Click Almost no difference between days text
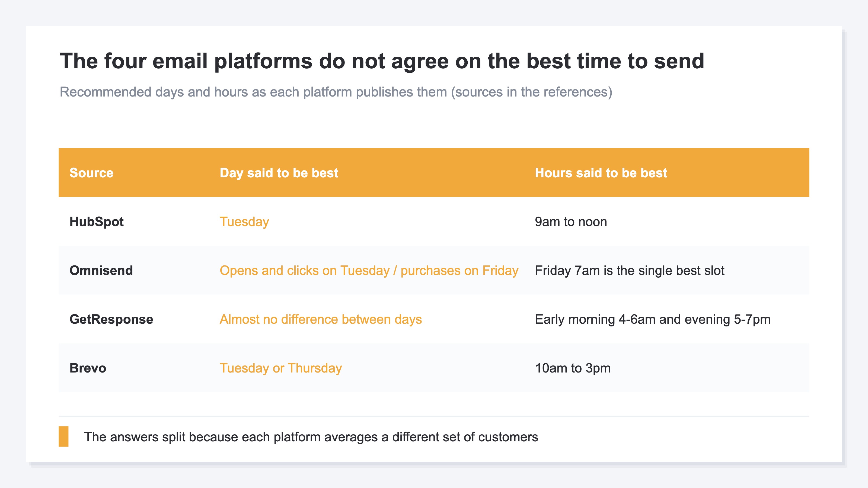868x488 pixels. 320,319
